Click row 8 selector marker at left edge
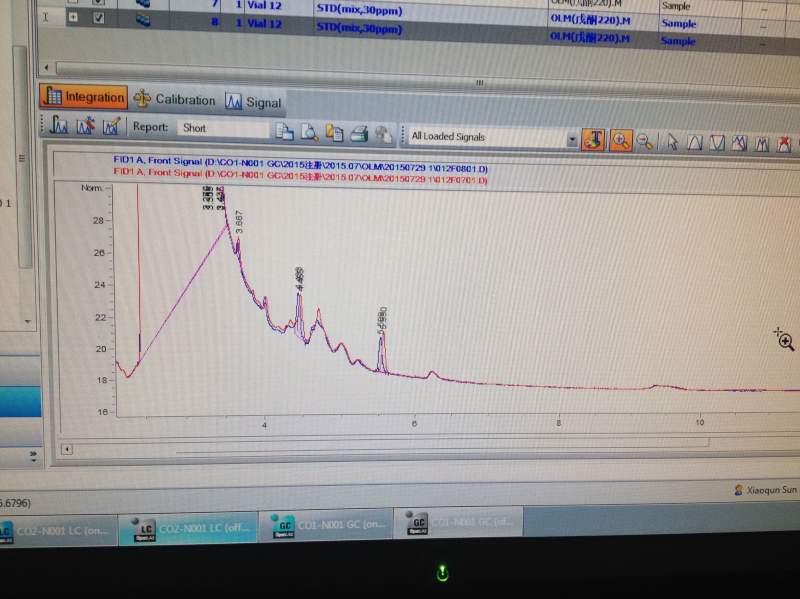800x599 pixels. pyautogui.click(x=45, y=17)
